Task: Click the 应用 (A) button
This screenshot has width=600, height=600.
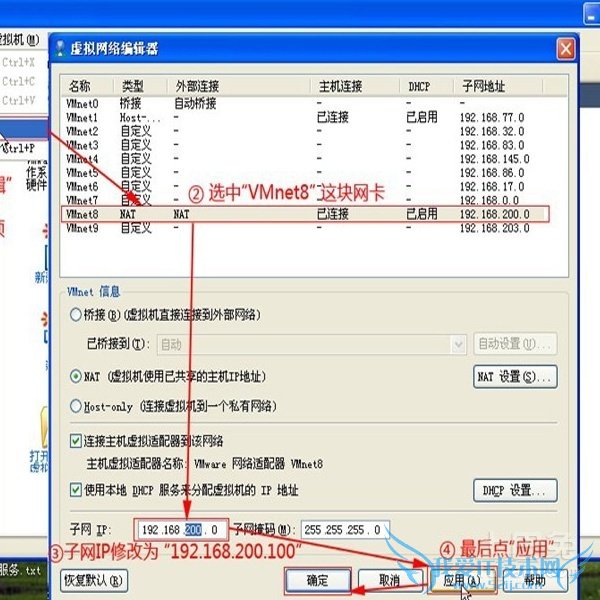Action: click(x=462, y=580)
